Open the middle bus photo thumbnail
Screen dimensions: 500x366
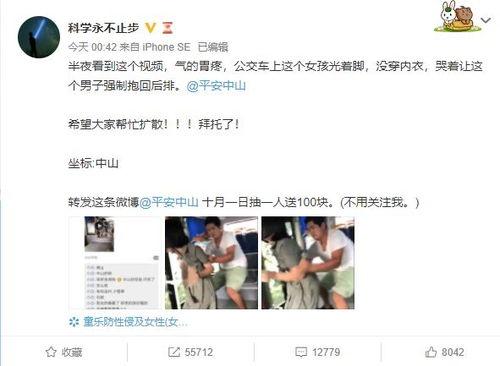click(x=211, y=263)
